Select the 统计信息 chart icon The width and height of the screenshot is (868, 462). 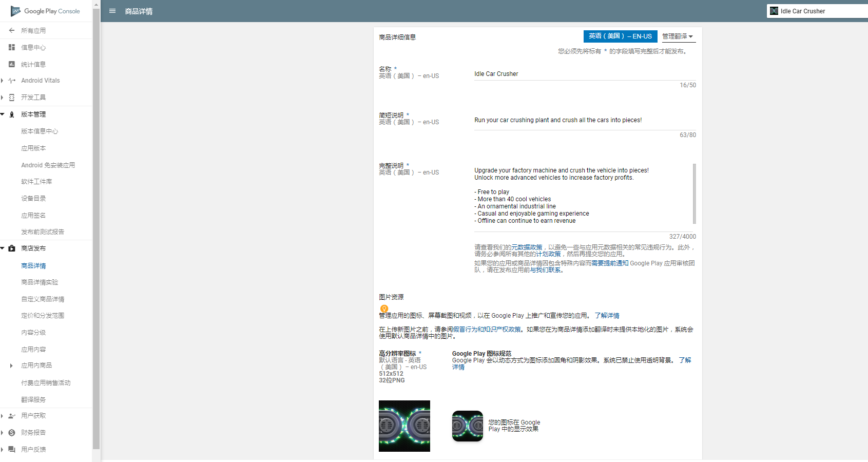pyautogui.click(x=12, y=64)
